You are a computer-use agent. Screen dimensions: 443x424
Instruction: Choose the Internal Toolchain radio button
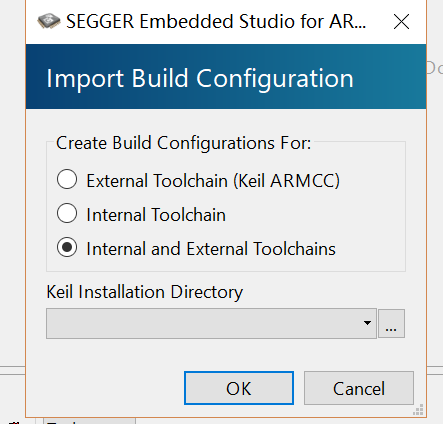[67, 213]
